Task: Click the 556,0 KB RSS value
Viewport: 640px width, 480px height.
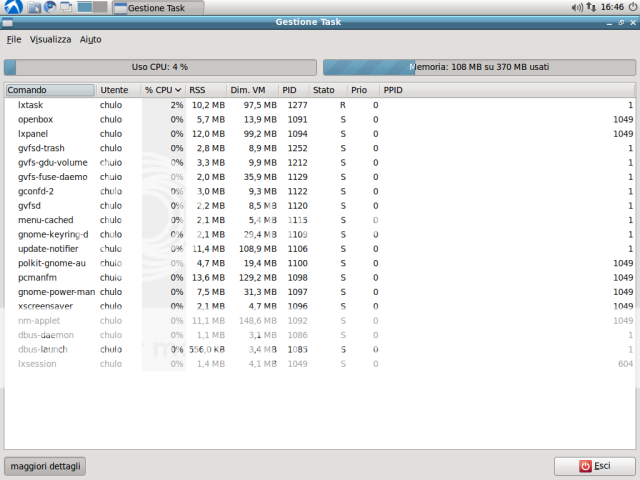Action: coord(207,349)
